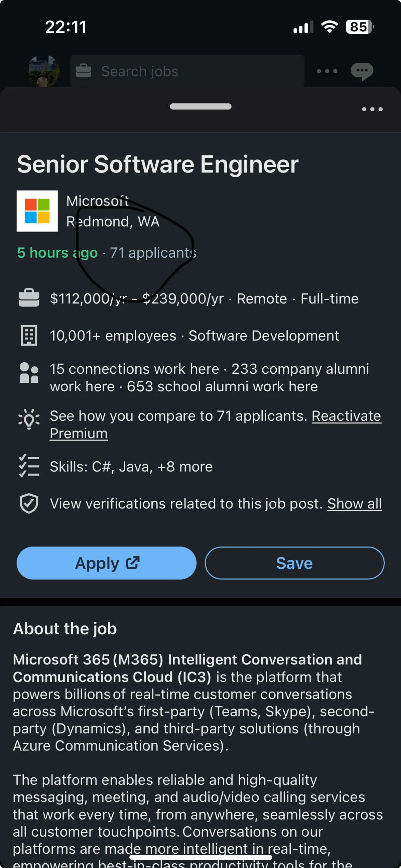This screenshot has width=401, height=868.
Task: Tap the connections and alumni row
Action: 209,378
